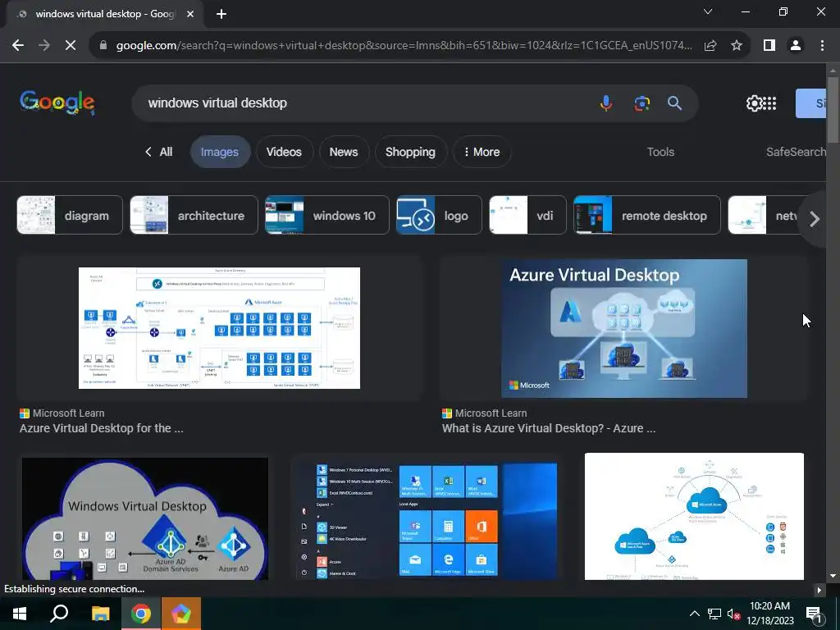Open the SafeSearch setting
The width and height of the screenshot is (840, 630).
[796, 152]
